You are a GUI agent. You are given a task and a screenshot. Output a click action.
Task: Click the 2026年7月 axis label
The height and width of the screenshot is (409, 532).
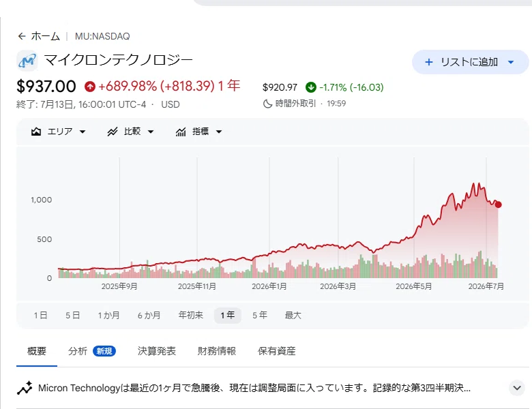tap(486, 286)
